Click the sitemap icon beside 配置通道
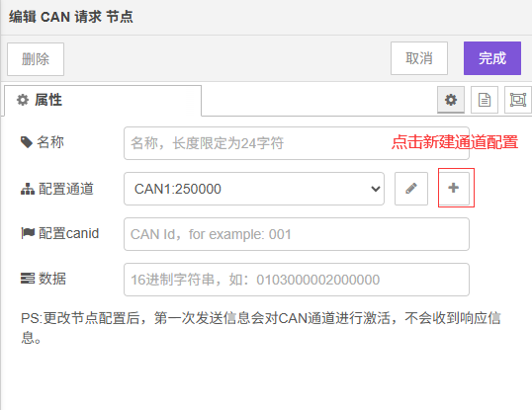Screen dimensions: 532x410 point(28,189)
